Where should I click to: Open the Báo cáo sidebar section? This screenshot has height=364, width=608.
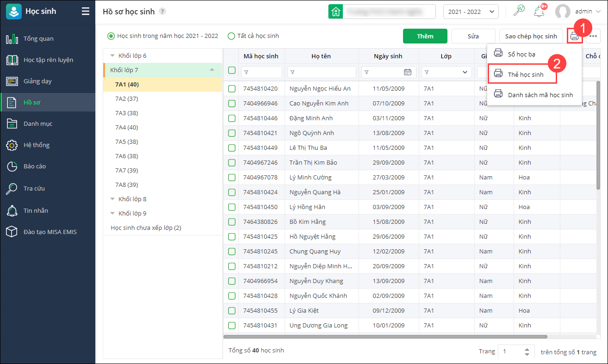point(35,166)
